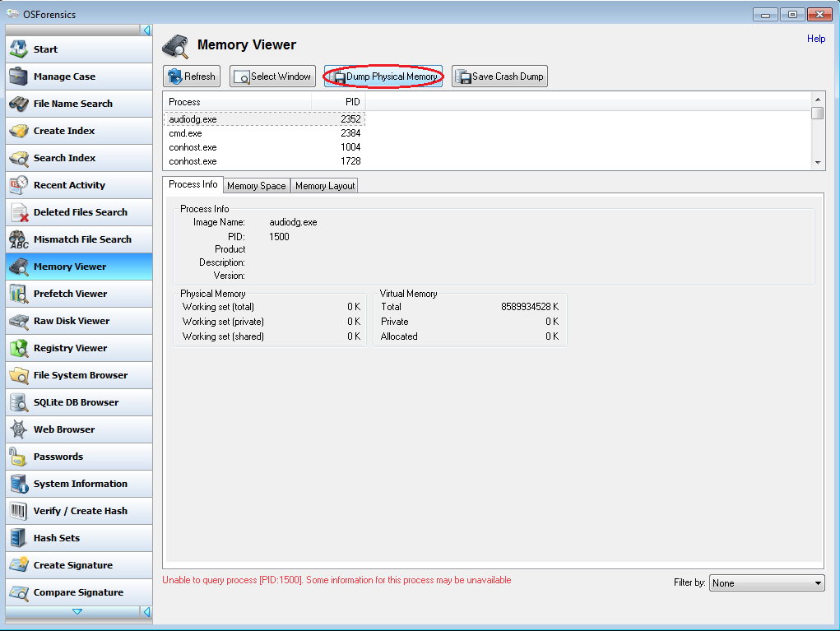Select the File Name Search binoculars icon
Viewport: 840px width, 631px height.
(19, 104)
